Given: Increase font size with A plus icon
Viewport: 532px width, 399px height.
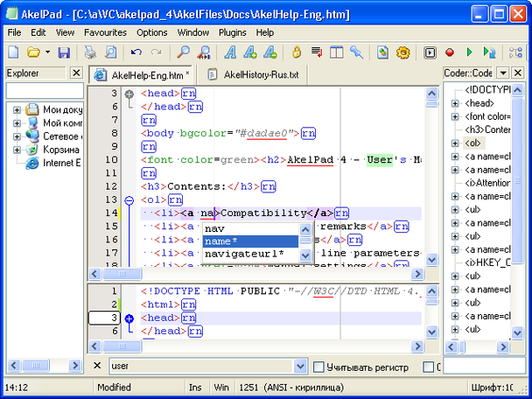Looking at the screenshot, I should [x=250, y=52].
